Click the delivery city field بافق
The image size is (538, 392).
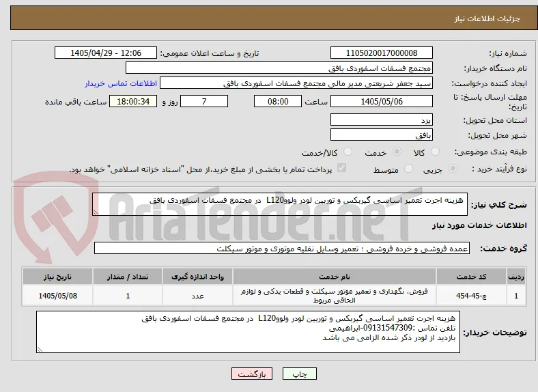pos(381,135)
